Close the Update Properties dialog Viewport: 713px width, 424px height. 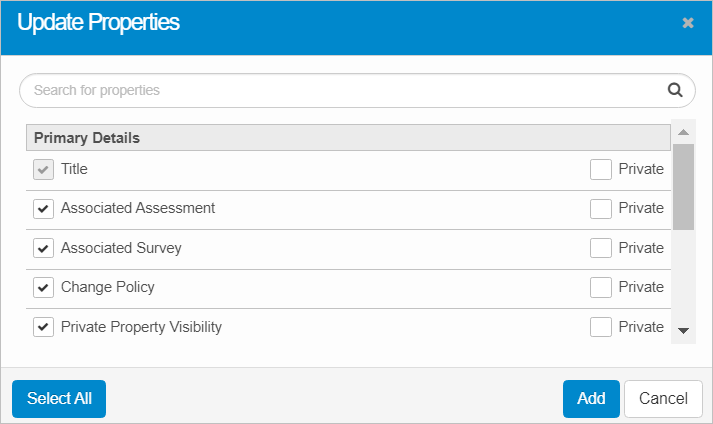point(688,23)
